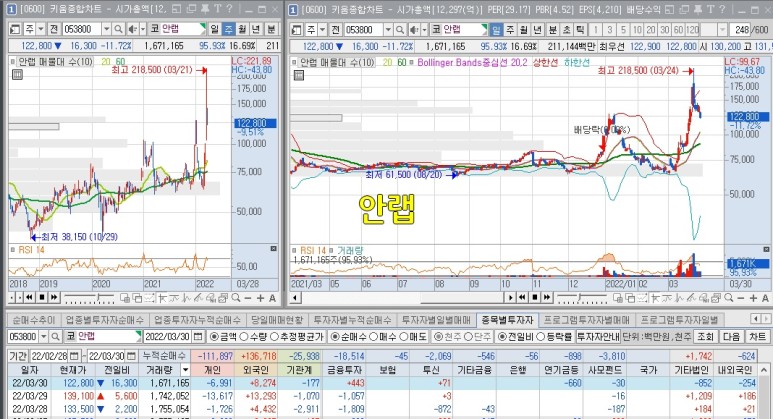This screenshot has width=773, height=419.
Task: Open stock code dropdown in left chart
Action: point(106,30)
